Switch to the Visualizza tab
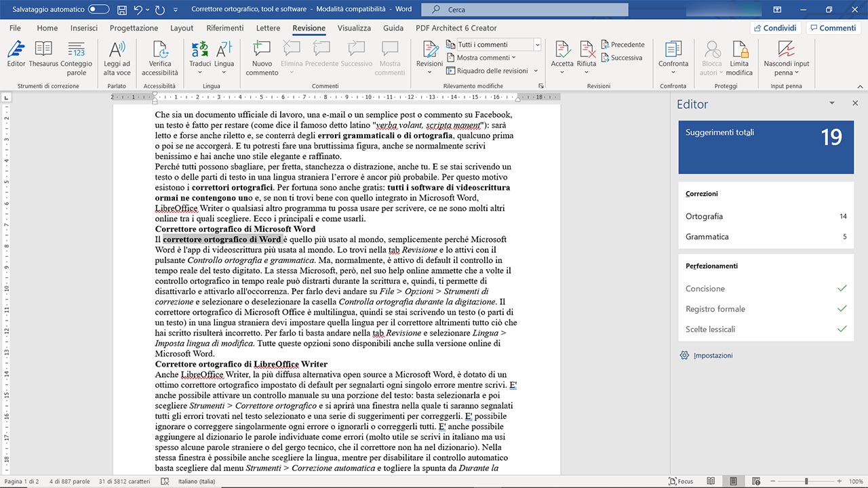Image resolution: width=868 pixels, height=488 pixels. tap(354, 28)
